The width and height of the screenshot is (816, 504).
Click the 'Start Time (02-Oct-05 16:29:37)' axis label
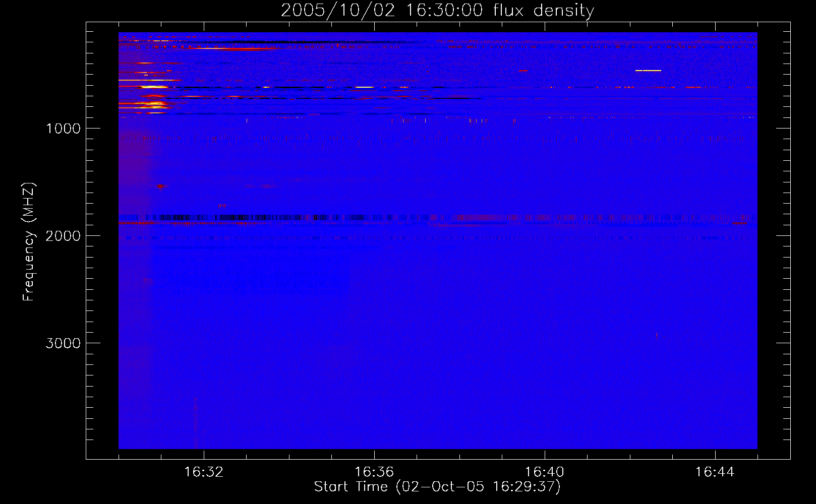click(x=437, y=487)
